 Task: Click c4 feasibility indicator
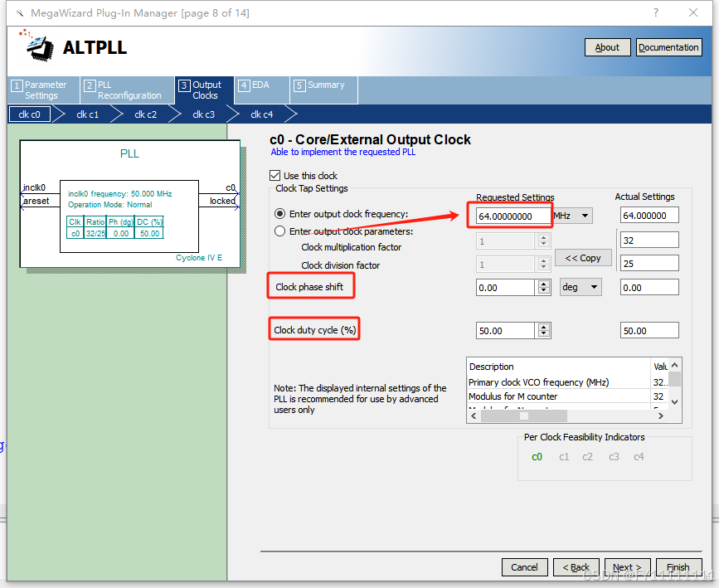639,457
